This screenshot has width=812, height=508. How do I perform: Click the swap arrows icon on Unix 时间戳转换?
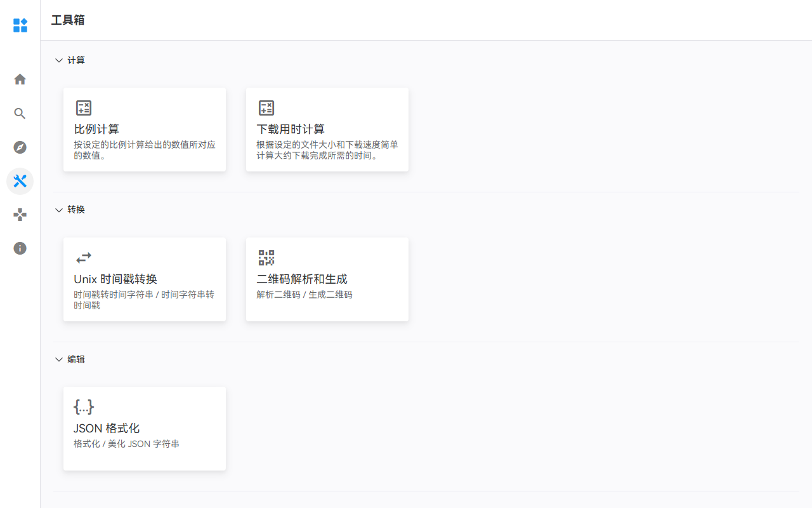pyautogui.click(x=84, y=258)
